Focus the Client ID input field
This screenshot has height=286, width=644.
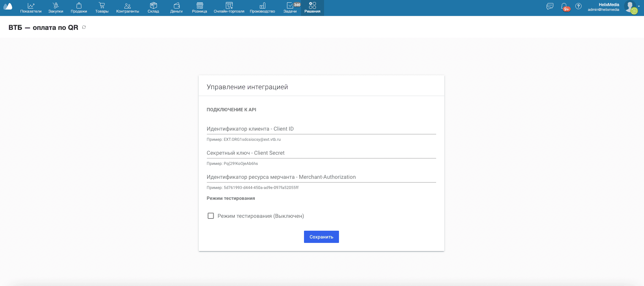(x=321, y=129)
